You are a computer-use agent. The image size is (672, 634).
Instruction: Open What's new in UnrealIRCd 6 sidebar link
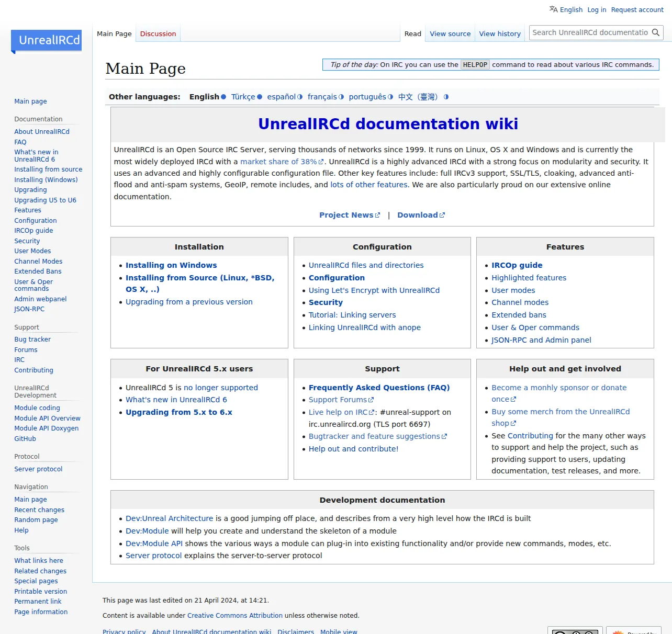(x=36, y=156)
